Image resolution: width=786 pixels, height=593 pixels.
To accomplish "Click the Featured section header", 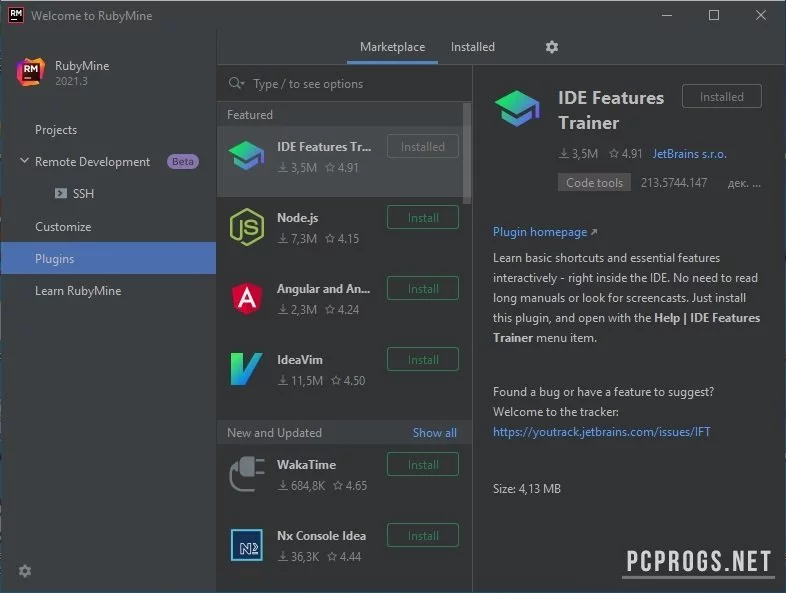I will point(250,115).
